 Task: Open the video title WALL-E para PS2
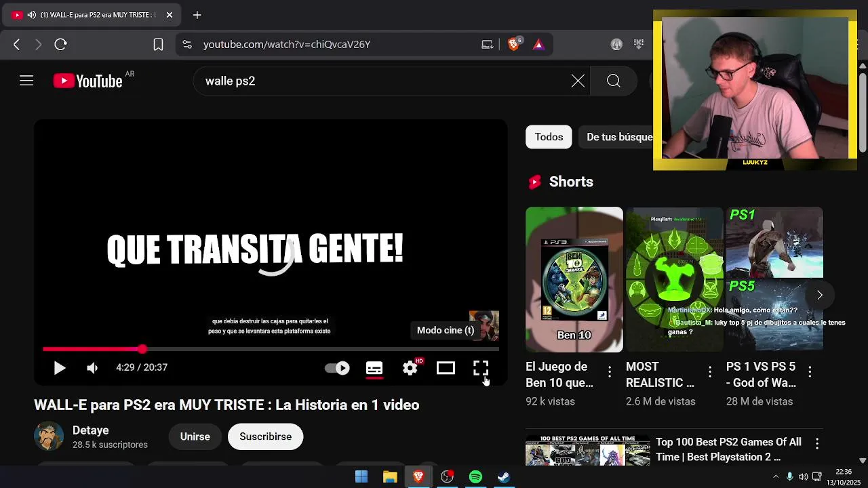[x=226, y=405]
